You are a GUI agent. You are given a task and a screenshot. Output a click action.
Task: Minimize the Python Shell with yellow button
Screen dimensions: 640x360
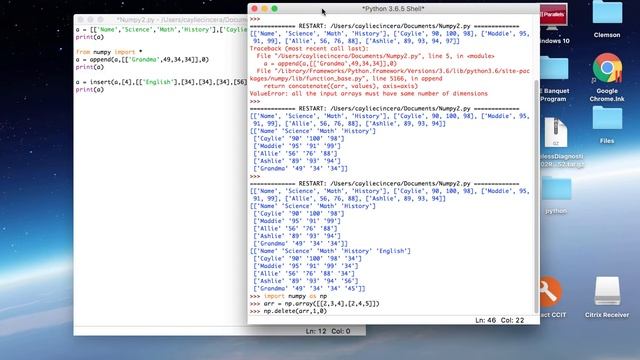(x=264, y=9)
